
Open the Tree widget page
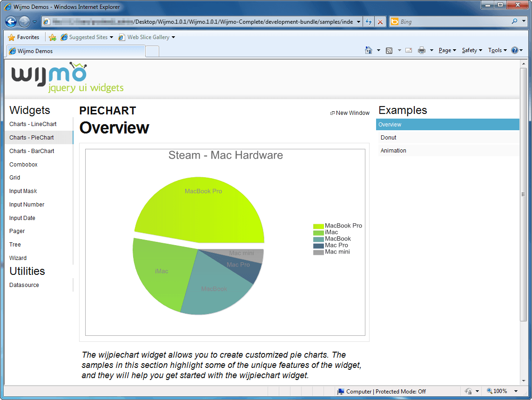pos(15,244)
